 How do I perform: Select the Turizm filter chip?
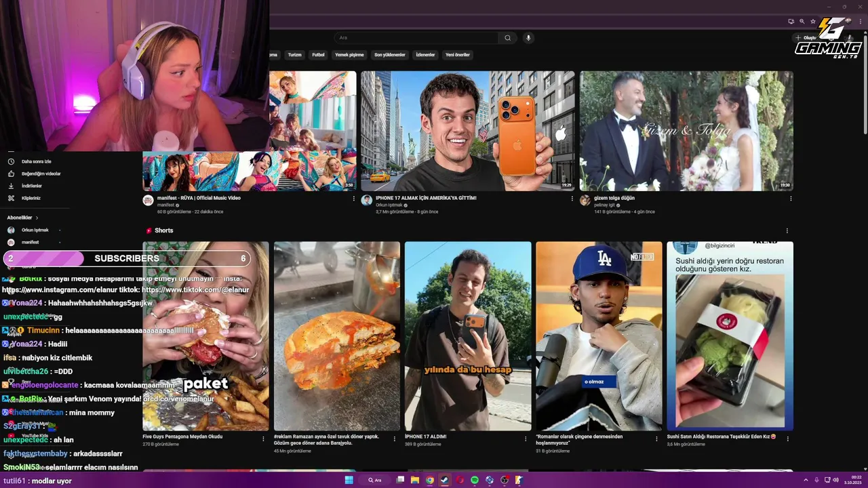(294, 55)
